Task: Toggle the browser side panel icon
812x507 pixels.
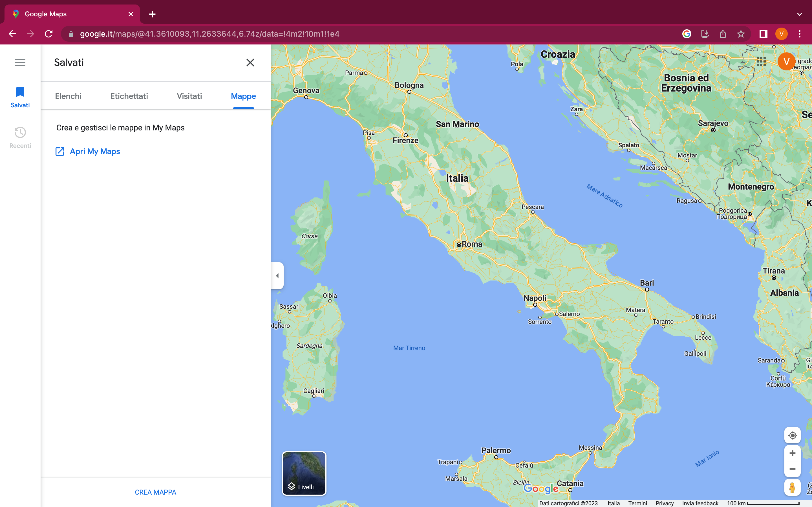Action: click(763, 34)
